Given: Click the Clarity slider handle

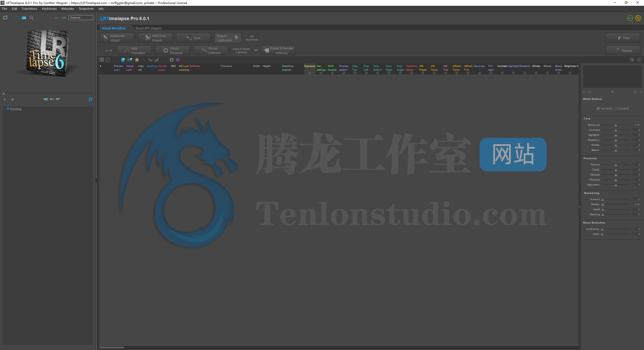Looking at the screenshot, I should [x=616, y=170].
